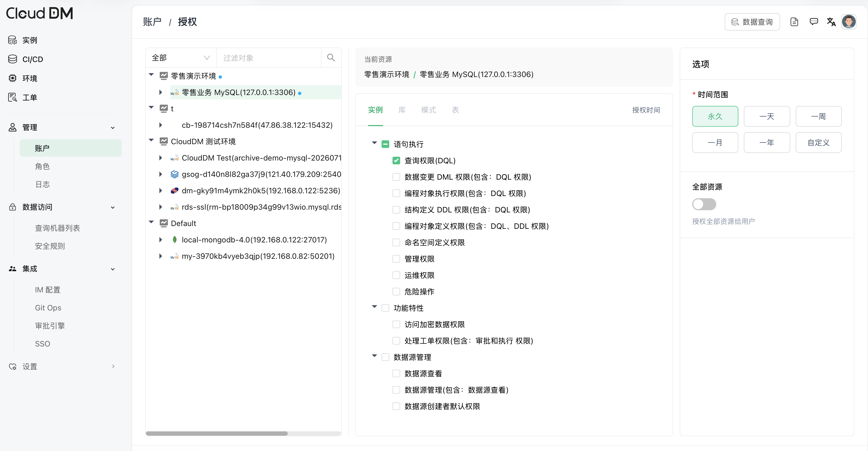This screenshot has width=868, height=451.
Task: Enable the 全部资源 switch
Action: pyautogui.click(x=704, y=204)
